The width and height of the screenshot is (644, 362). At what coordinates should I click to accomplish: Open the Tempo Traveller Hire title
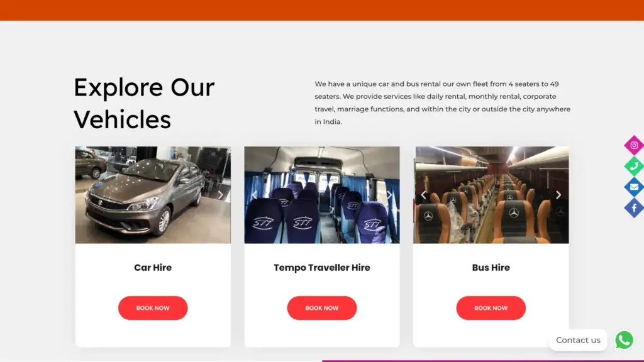point(321,268)
